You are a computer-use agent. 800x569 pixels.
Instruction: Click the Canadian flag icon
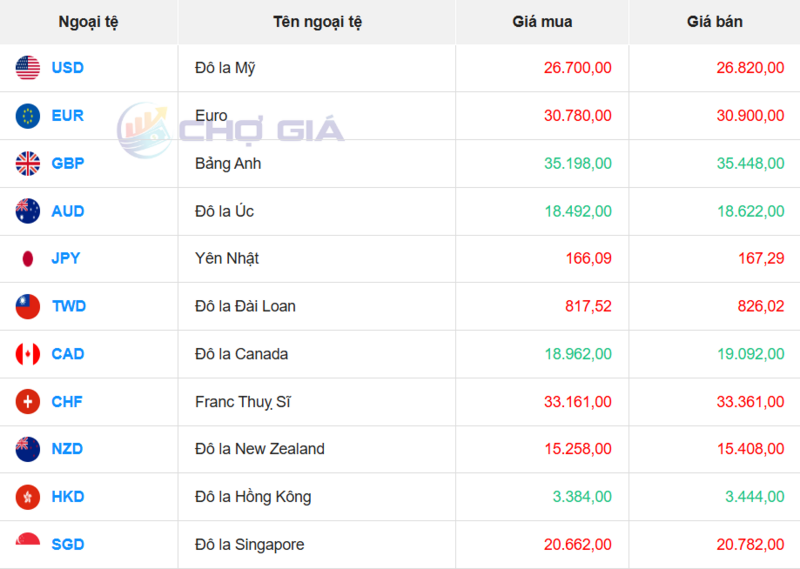point(28,354)
